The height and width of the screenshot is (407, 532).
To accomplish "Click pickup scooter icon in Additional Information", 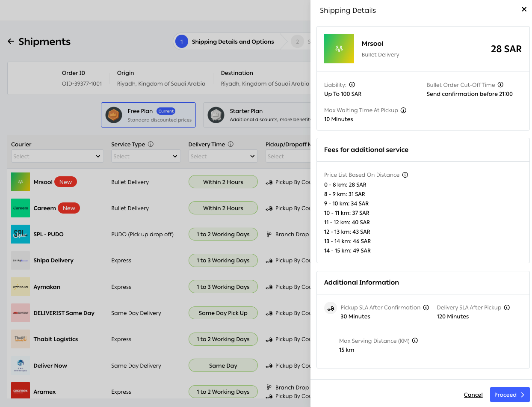I will [331, 308].
